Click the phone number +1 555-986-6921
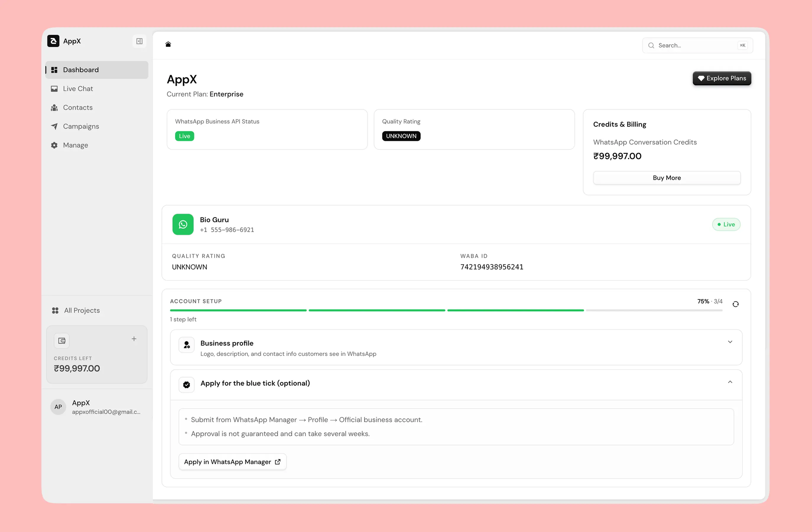 pyautogui.click(x=227, y=230)
